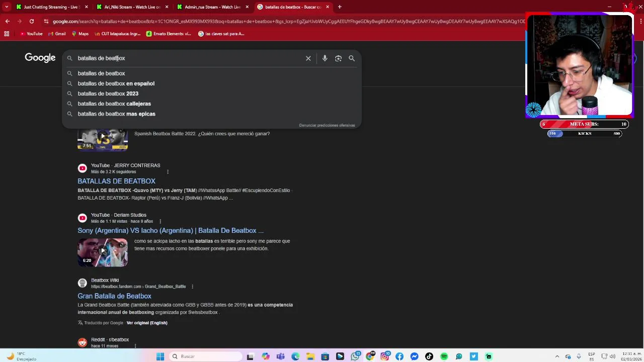The image size is (644, 362).
Task: Click the site information icon in address bar
Action: tap(46, 21)
